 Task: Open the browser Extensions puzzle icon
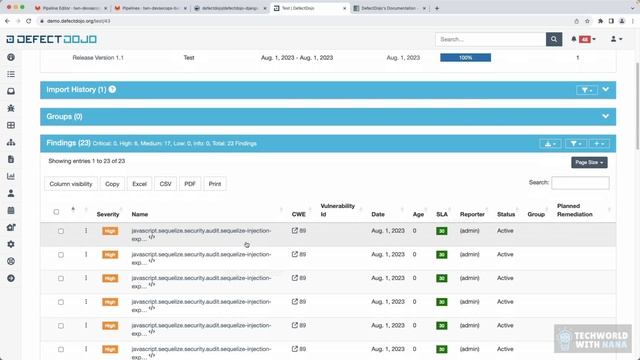click(600, 21)
